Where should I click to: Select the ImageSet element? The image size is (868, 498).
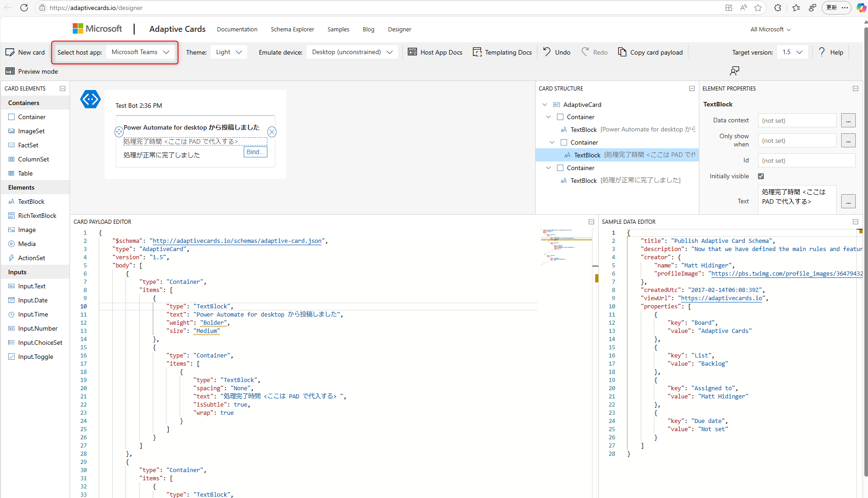click(35, 131)
